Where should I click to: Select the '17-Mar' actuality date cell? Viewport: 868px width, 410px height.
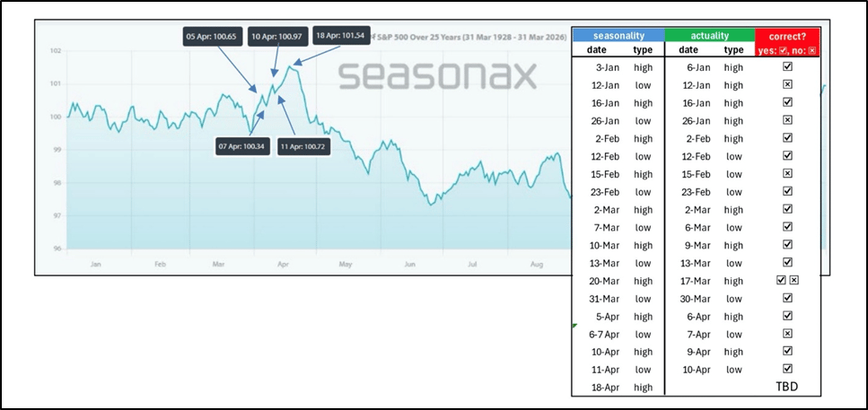694,281
